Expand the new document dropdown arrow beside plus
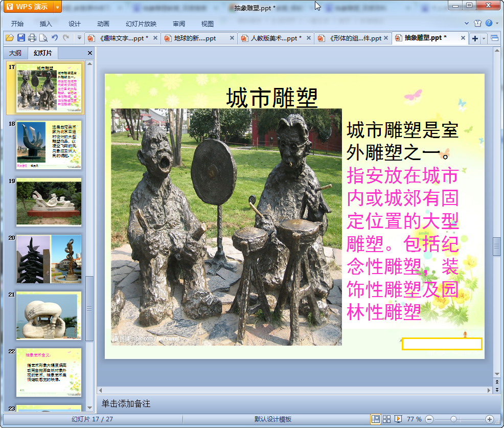504x428 pixels. click(484, 38)
